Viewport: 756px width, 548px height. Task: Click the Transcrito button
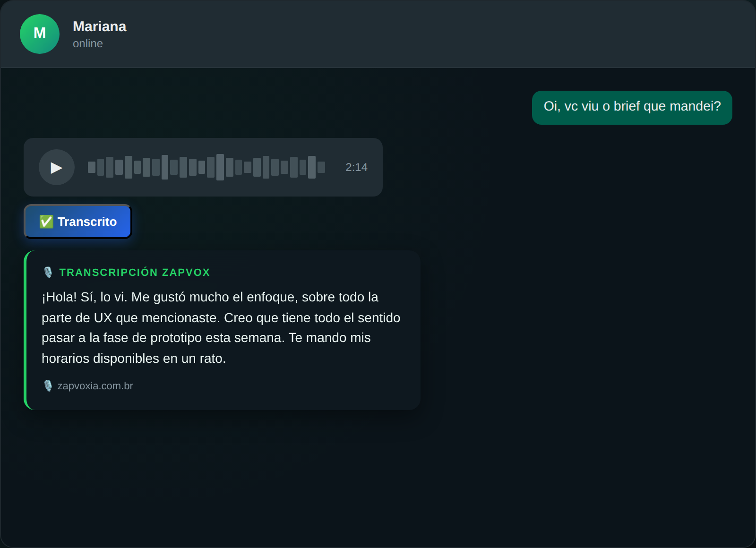(x=77, y=222)
